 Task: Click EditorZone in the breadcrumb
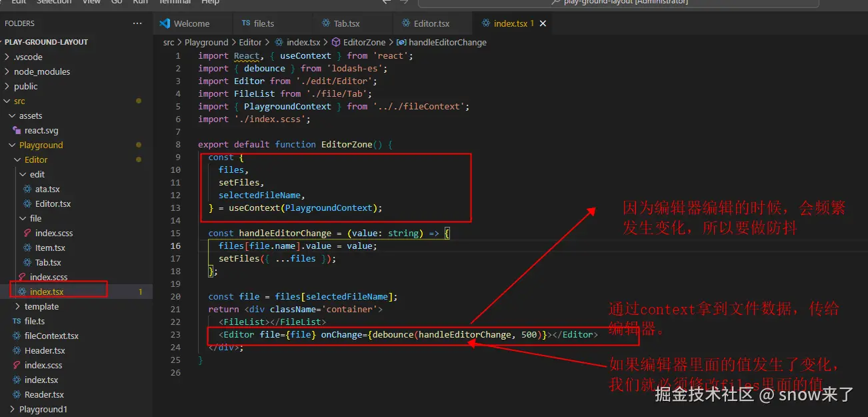[x=364, y=42]
